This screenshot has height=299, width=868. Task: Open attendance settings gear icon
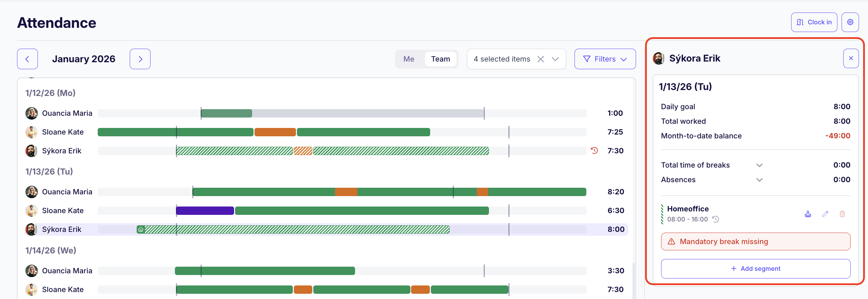(850, 22)
